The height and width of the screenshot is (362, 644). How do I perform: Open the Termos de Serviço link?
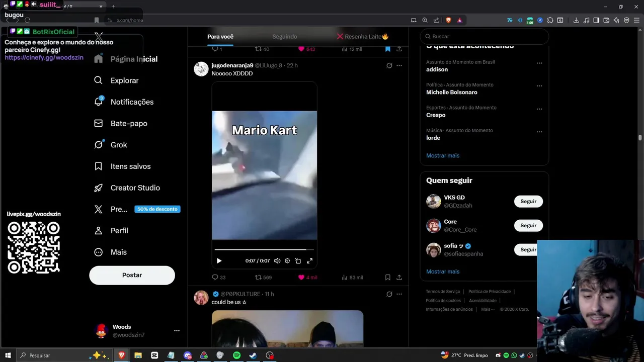[443, 292]
